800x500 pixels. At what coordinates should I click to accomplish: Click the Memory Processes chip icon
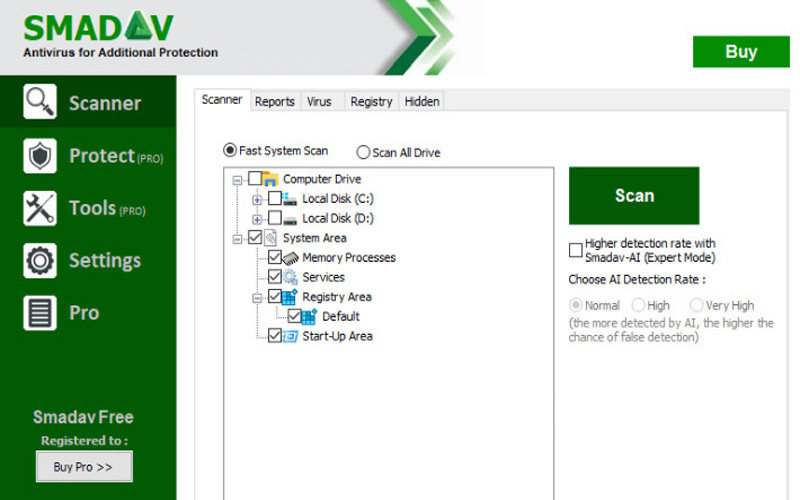pos(290,258)
